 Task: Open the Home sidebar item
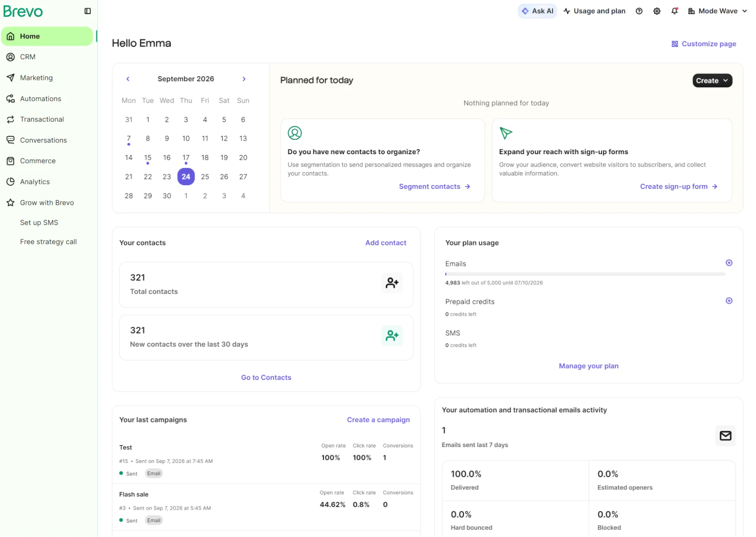click(47, 36)
